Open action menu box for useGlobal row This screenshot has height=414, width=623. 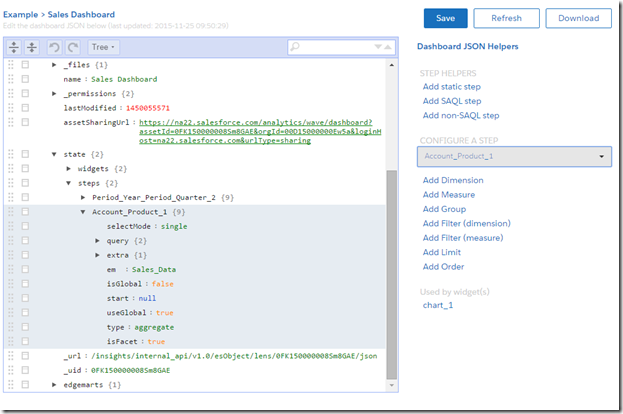pos(25,312)
